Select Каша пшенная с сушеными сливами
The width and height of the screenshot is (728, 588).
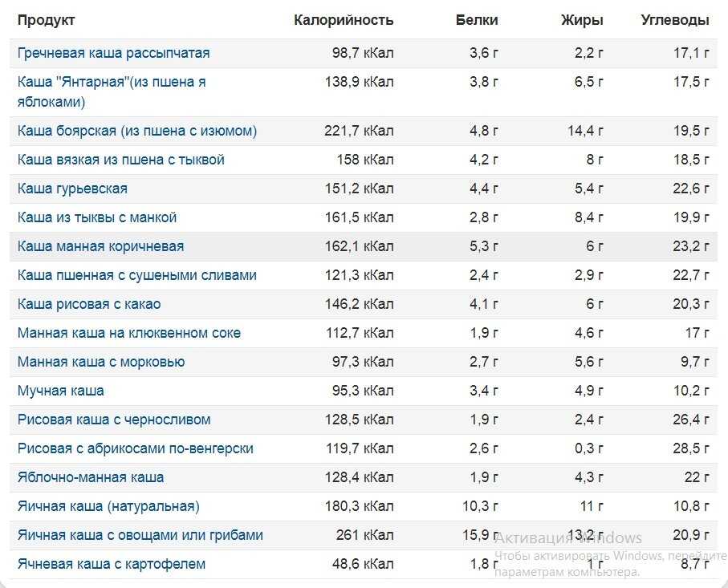pyautogui.click(x=137, y=275)
